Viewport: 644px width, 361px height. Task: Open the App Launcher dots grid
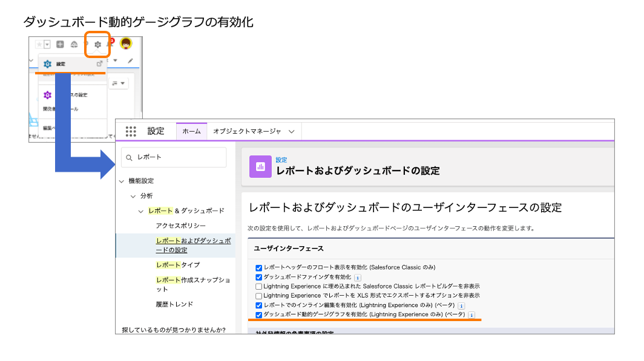[131, 131]
